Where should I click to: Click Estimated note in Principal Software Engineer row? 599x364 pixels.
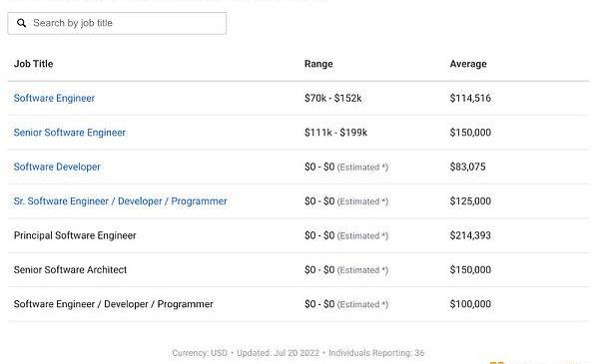click(x=362, y=235)
